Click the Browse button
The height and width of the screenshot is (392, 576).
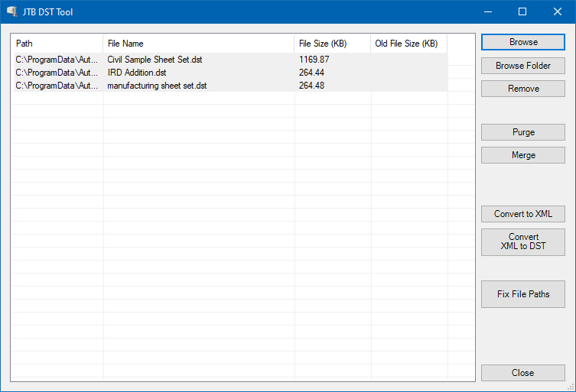click(x=523, y=42)
